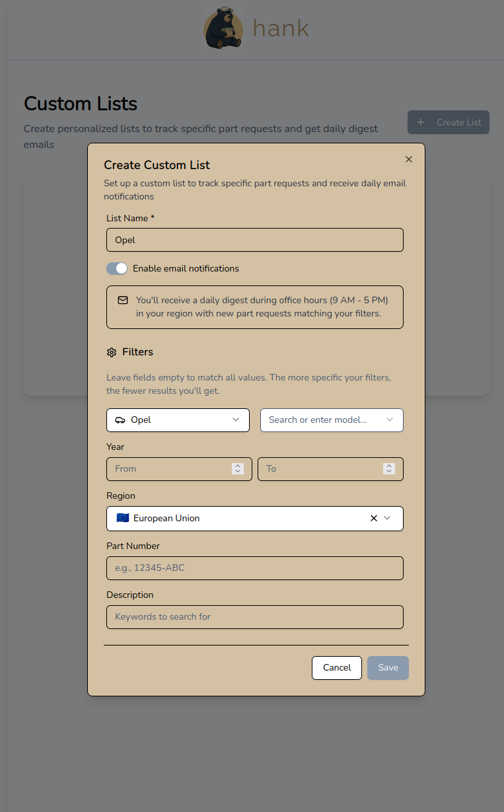This screenshot has height=812, width=504.
Task: Open the model search dropdown
Action: 332,420
